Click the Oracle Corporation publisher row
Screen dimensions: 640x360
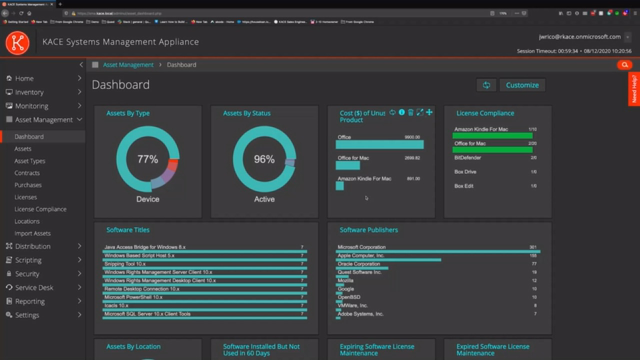tap(438, 265)
